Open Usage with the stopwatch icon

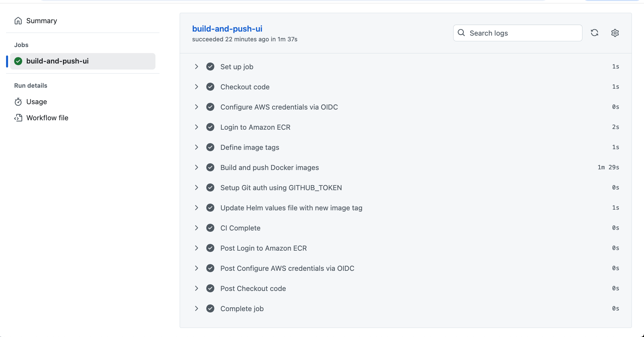[x=19, y=101]
